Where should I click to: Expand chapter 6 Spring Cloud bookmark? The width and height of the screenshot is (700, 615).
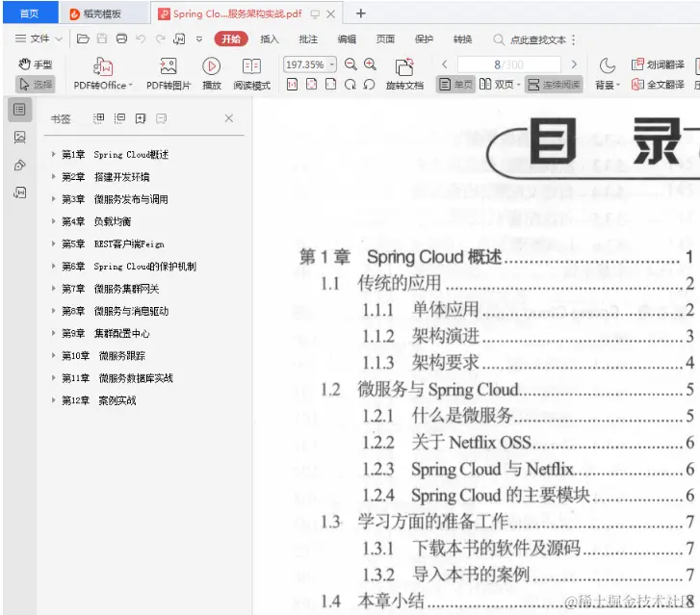pyautogui.click(x=53, y=266)
